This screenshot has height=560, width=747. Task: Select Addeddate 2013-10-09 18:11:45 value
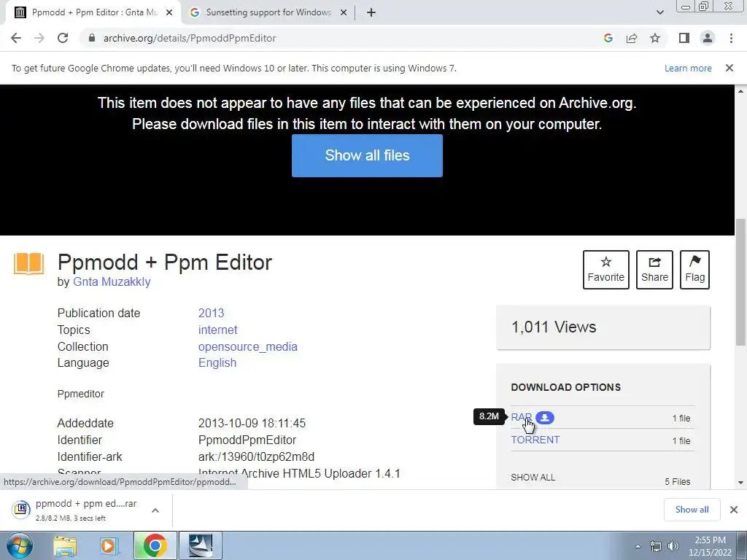pyautogui.click(x=252, y=423)
